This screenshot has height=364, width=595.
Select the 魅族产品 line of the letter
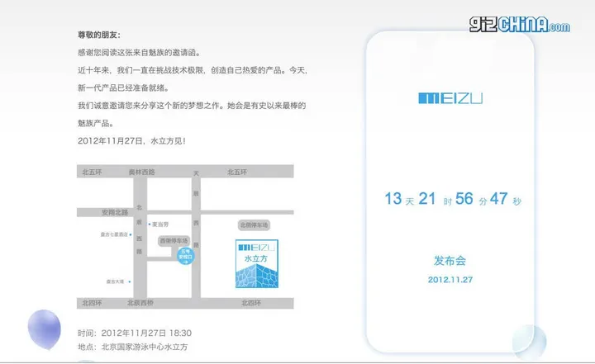(96, 123)
